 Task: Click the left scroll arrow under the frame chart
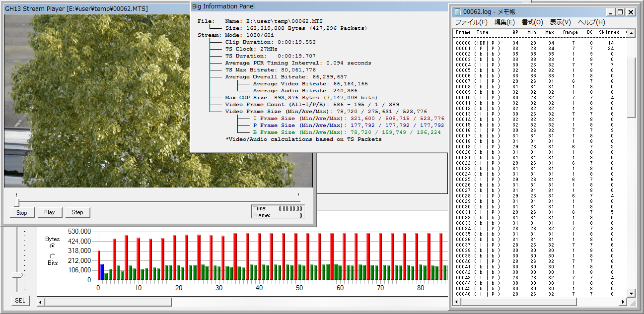pyautogui.click(x=41, y=302)
